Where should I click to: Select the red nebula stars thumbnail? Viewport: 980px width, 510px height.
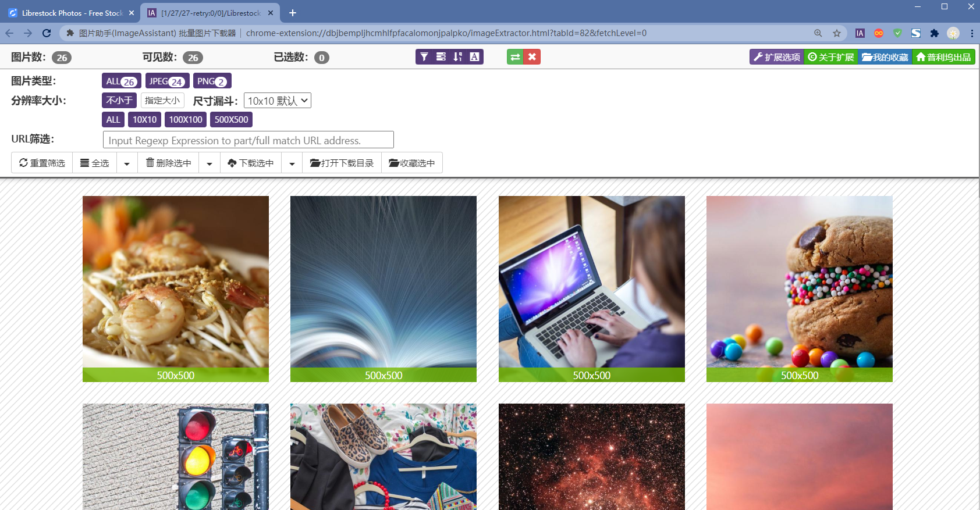click(x=592, y=456)
